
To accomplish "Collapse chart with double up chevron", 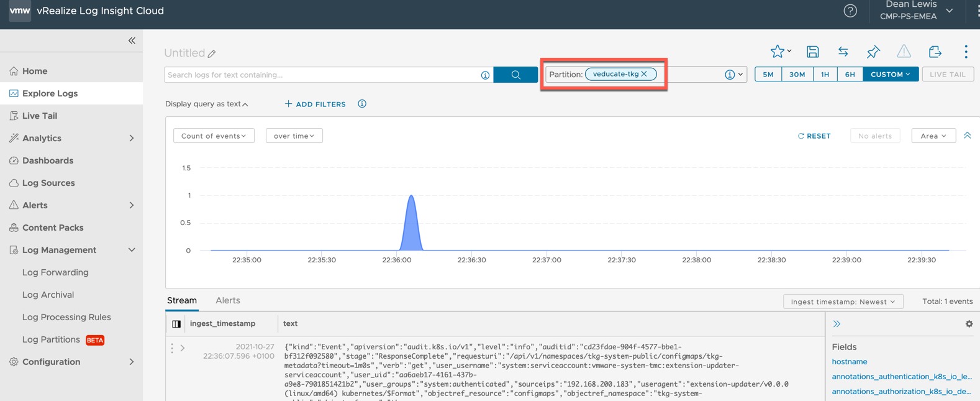I will 967,136.
